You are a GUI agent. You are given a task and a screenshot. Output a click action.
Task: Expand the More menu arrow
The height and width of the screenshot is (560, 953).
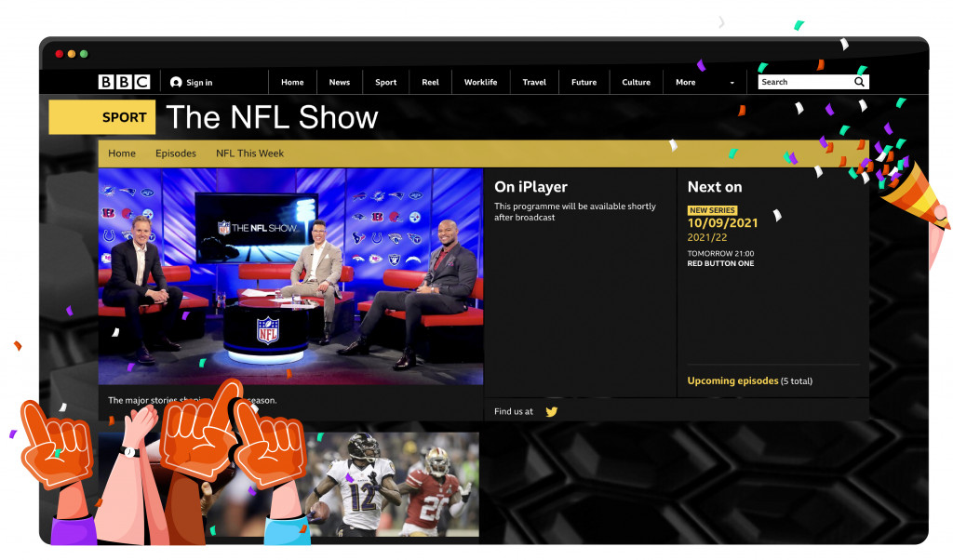coord(732,83)
